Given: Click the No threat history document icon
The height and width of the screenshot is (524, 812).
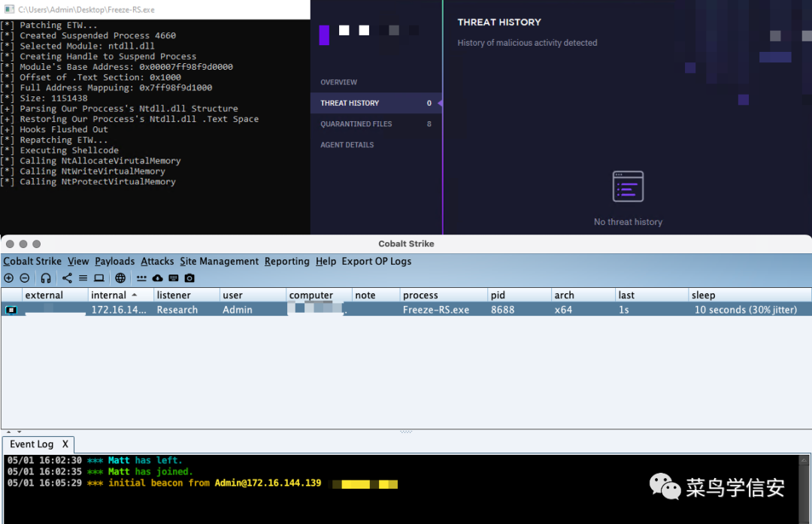Looking at the screenshot, I should point(628,186).
